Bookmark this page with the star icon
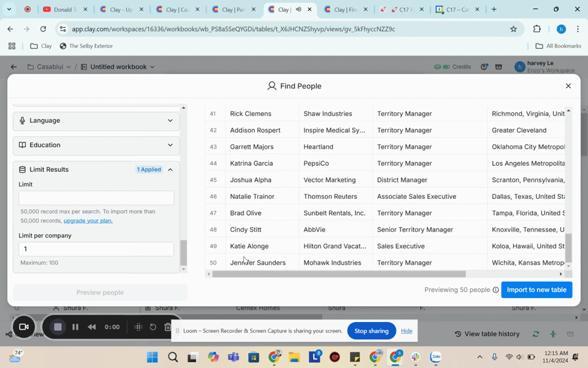This screenshot has width=588, height=368. (x=513, y=29)
